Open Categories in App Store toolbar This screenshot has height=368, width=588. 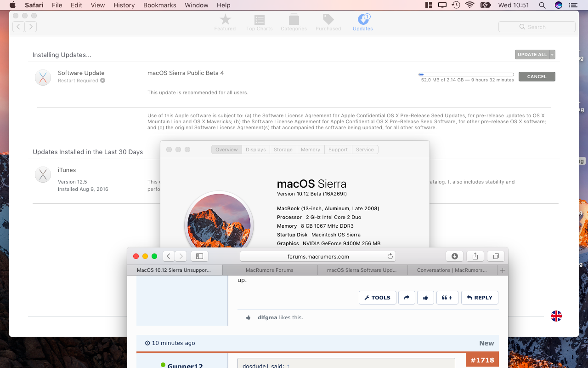pos(294,22)
